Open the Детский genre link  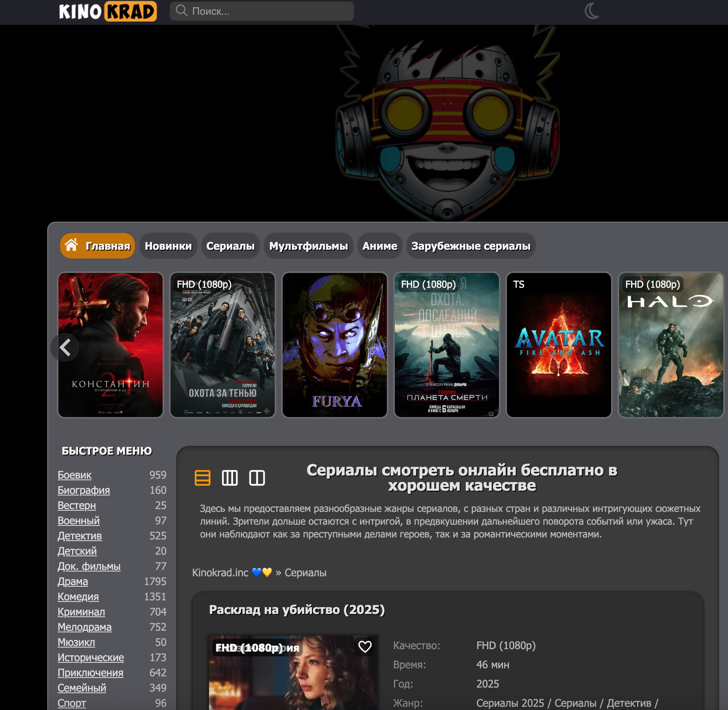click(77, 551)
